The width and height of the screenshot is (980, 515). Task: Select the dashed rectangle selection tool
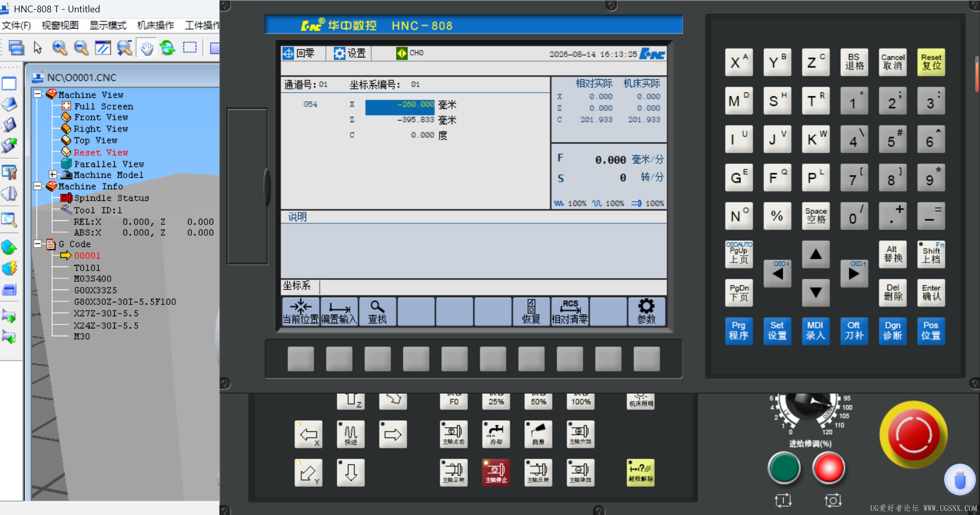click(x=190, y=48)
